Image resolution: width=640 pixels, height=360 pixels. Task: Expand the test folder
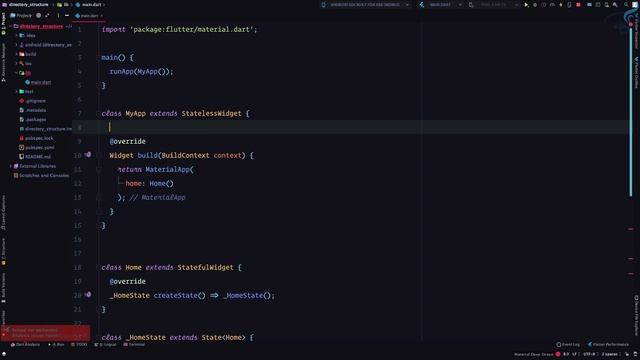coord(17,91)
